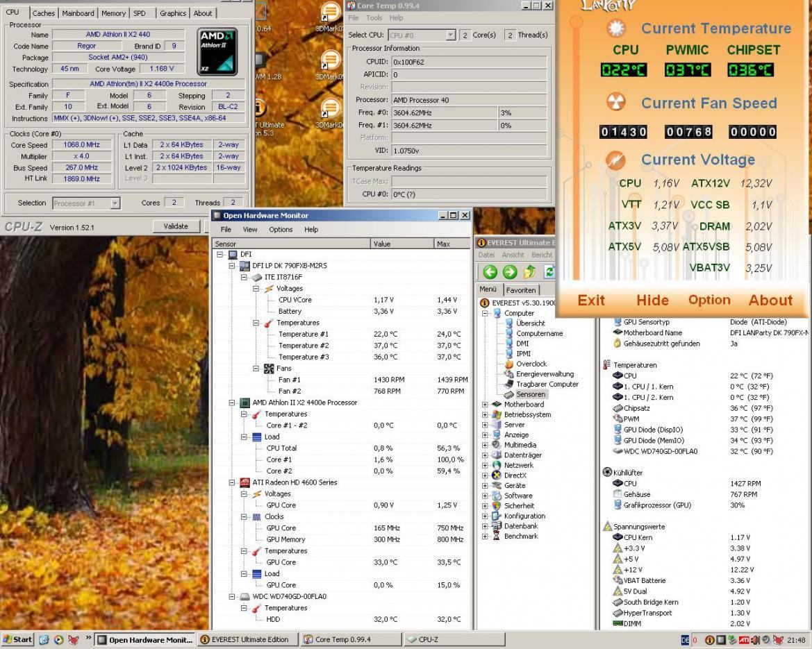The height and width of the screenshot is (649, 812).
Task: Click the Sensor column header in Hardware Monitor
Action: coord(292,244)
